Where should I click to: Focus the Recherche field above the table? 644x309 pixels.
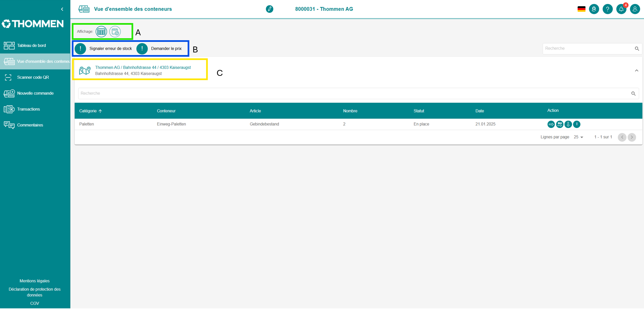354,93
